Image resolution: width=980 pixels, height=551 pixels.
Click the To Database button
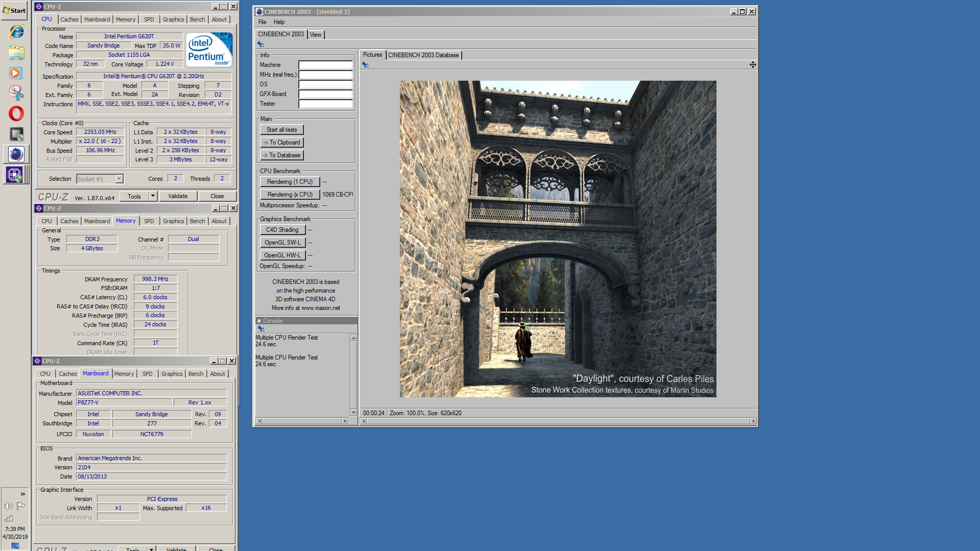282,155
